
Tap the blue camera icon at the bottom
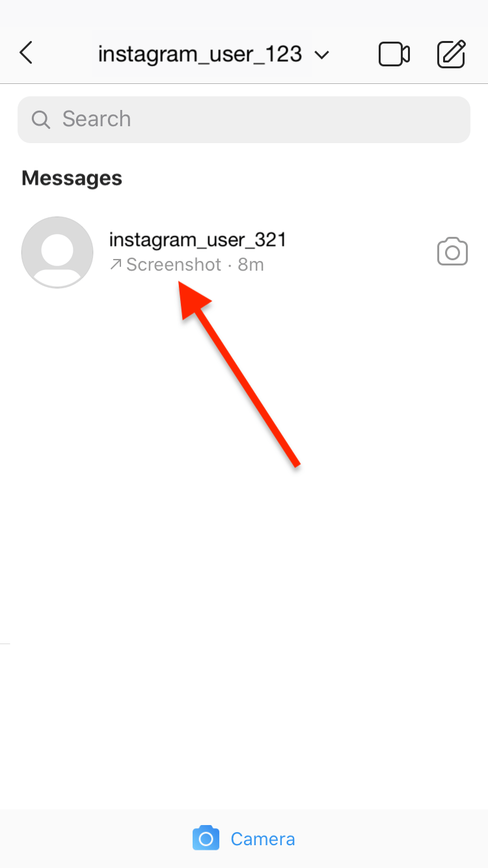pos(206,838)
